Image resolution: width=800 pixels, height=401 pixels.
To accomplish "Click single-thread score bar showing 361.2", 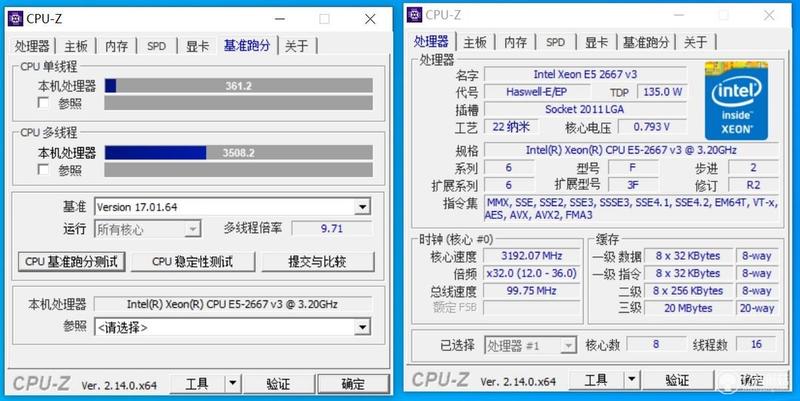I will [x=239, y=86].
